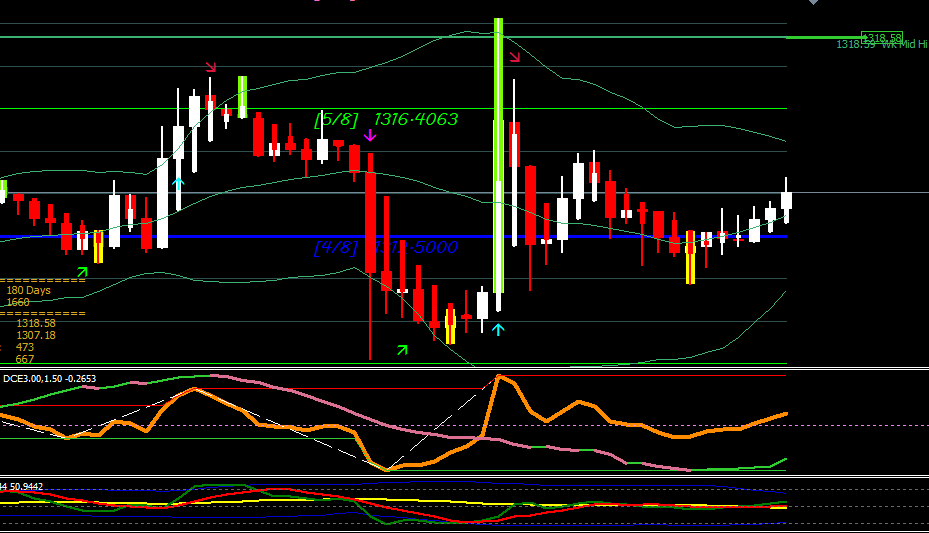Click the orange line peak in DCE panel
This screenshot has height=533, width=929.
click(x=499, y=376)
